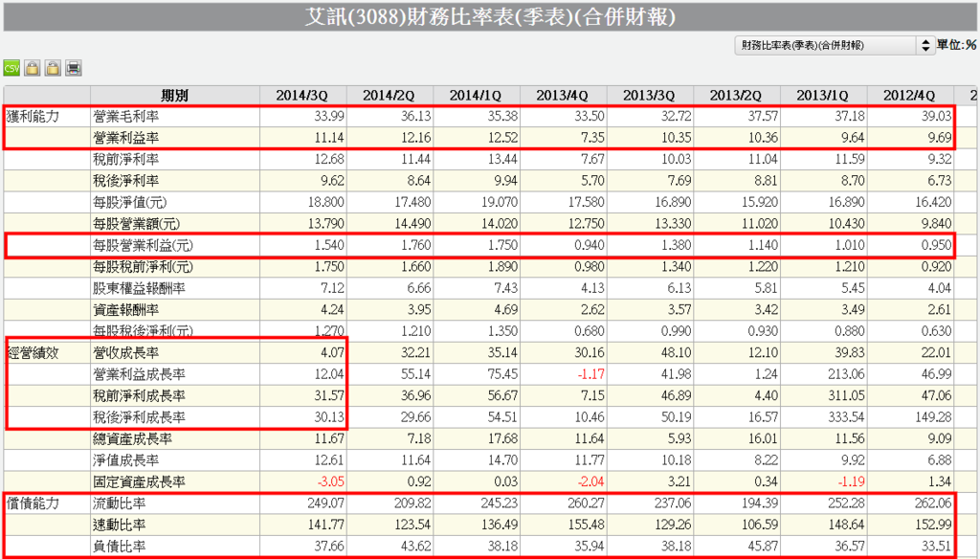Select 淨值成長率 value 10.18 for 2013/3Q

tap(677, 460)
